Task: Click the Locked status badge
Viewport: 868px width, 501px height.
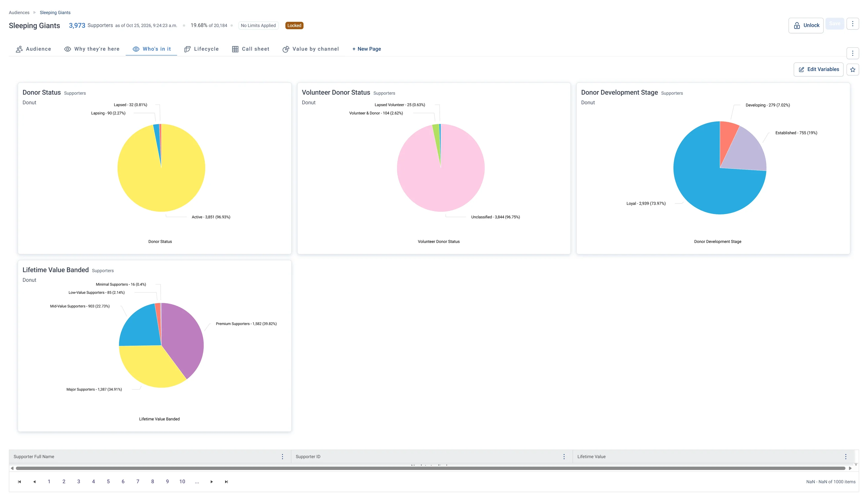Action: pyautogui.click(x=294, y=25)
